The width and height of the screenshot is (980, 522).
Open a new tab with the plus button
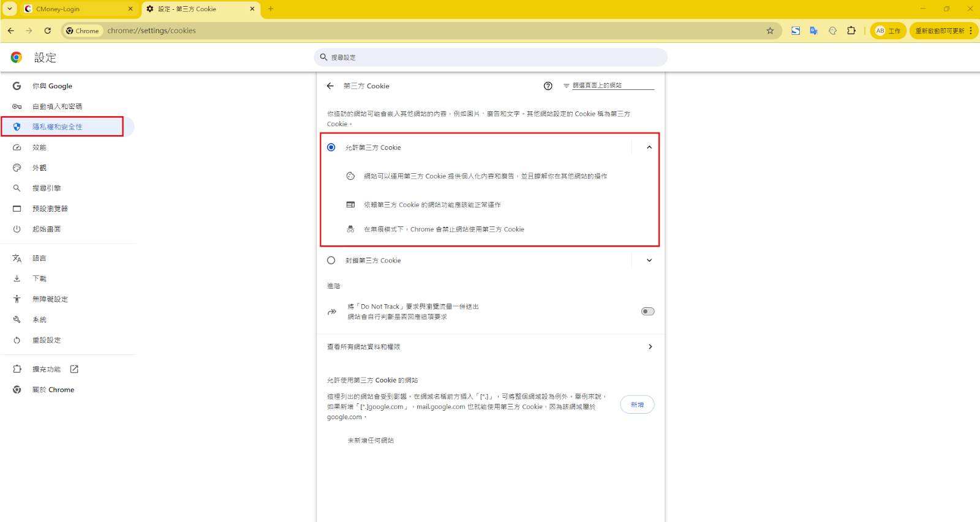[x=271, y=9]
